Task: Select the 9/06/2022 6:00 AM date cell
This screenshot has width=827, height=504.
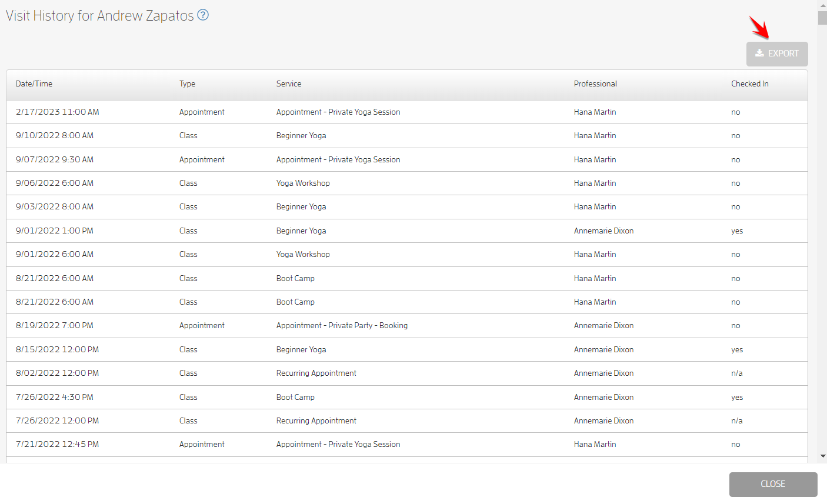Action: (55, 183)
